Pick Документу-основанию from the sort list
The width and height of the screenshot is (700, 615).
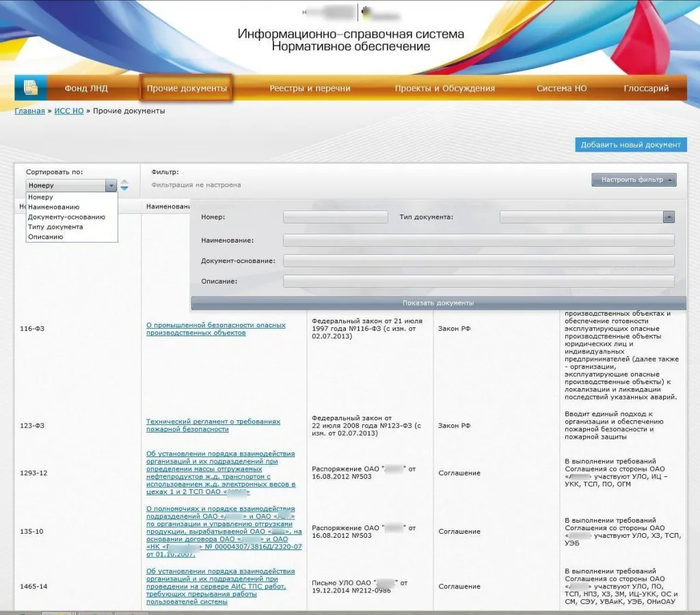coord(66,217)
